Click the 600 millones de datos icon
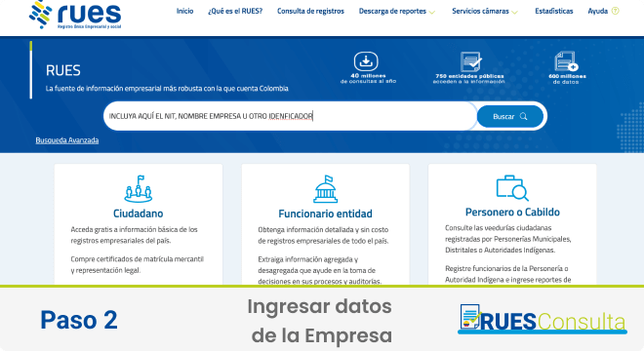The height and width of the screenshot is (351, 644). tap(566, 61)
